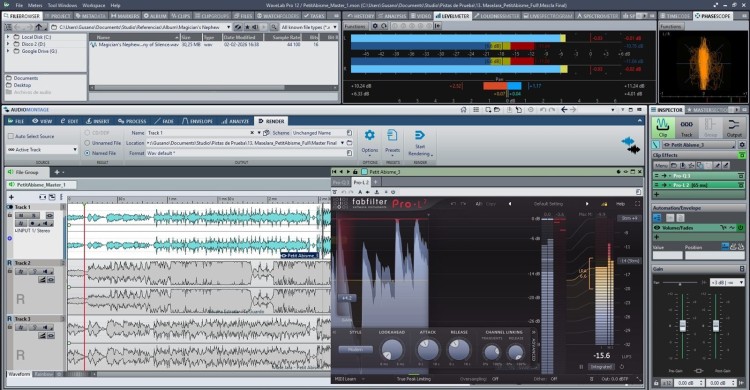Navigate back with left arrow in montage toolbar
The image size is (750, 390).
(x=564, y=110)
